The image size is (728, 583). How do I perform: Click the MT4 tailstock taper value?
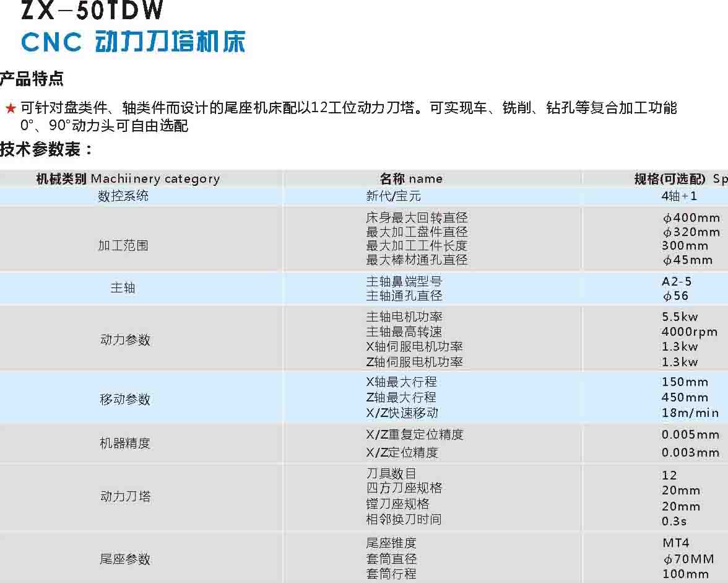click(675, 543)
